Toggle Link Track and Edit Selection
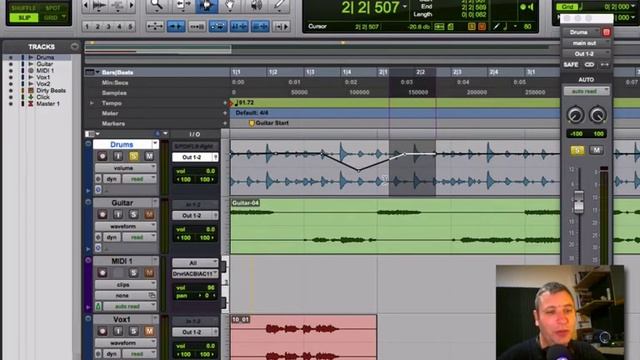This screenshot has height=360, width=640. click(260, 27)
